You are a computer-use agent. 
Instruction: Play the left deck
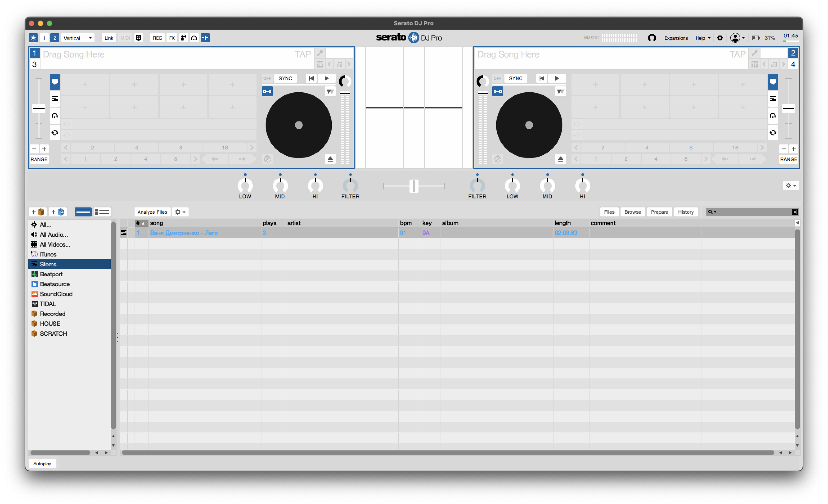tap(327, 78)
